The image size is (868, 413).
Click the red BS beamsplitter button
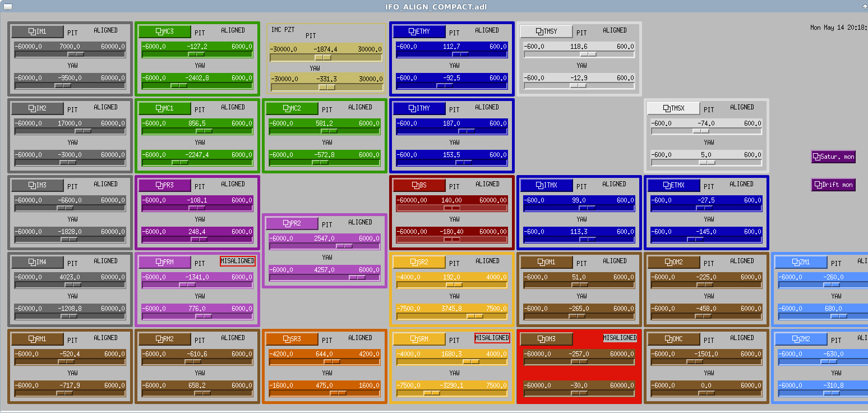419,186
